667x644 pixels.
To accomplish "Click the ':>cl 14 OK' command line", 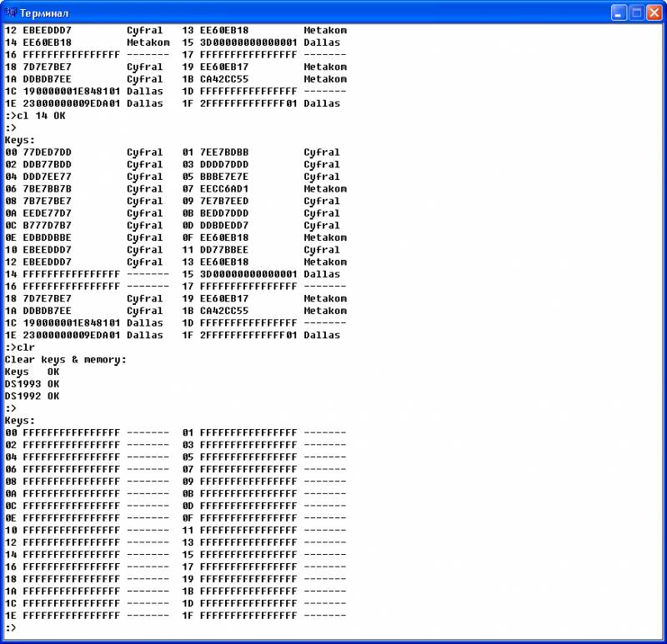I will [35, 116].
